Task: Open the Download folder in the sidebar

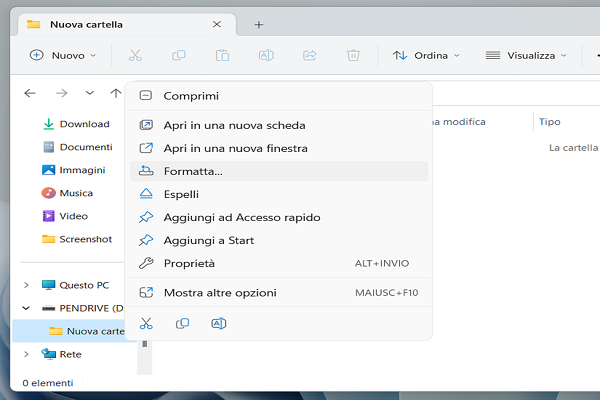Action: 84,124
